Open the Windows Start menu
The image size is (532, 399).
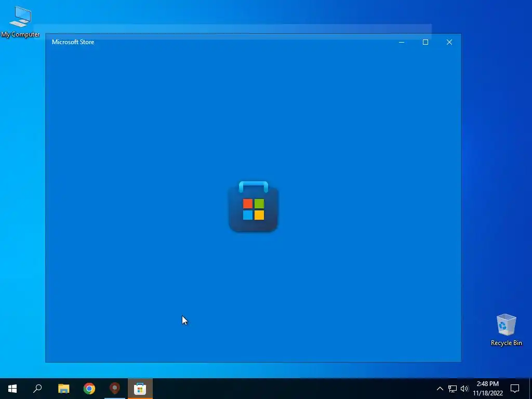12,389
